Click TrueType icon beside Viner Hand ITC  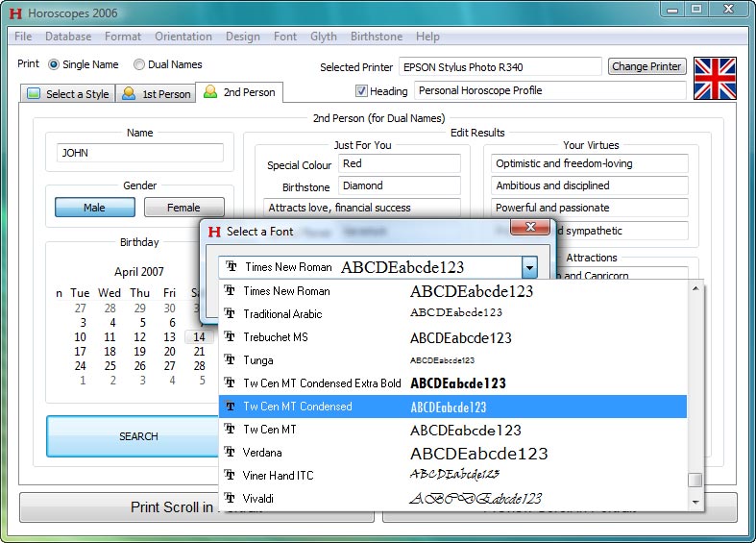(x=230, y=475)
